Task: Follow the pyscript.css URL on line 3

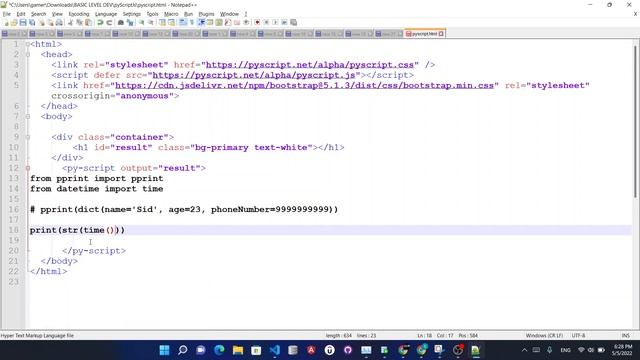Action: click(x=309, y=65)
